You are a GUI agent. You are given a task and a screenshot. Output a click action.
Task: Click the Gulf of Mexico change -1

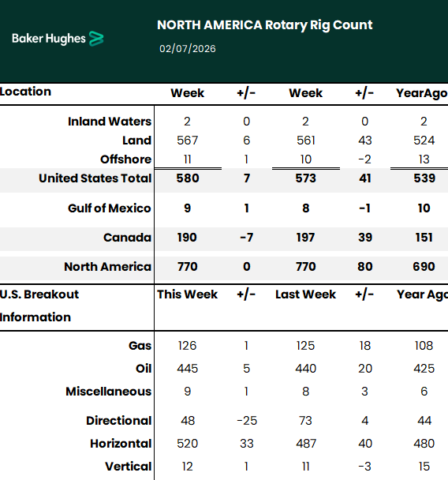pyautogui.click(x=364, y=208)
